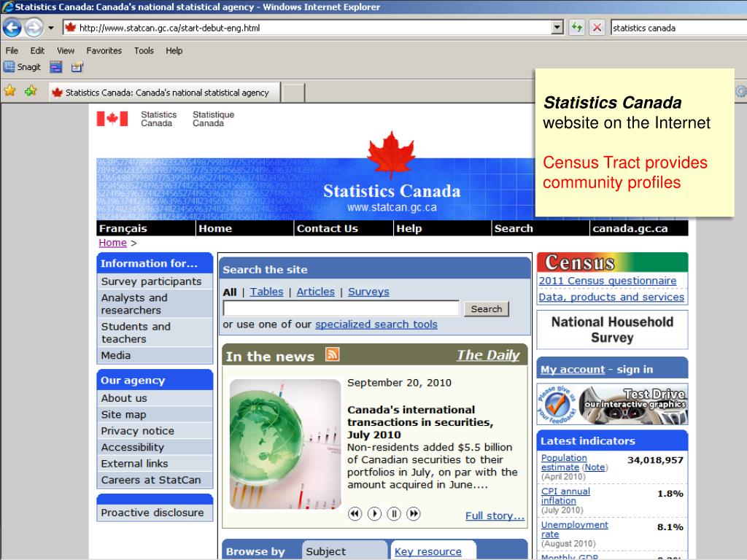Screen dimensions: 747x560
Task: Open the Favorites menu
Action: [104, 50]
